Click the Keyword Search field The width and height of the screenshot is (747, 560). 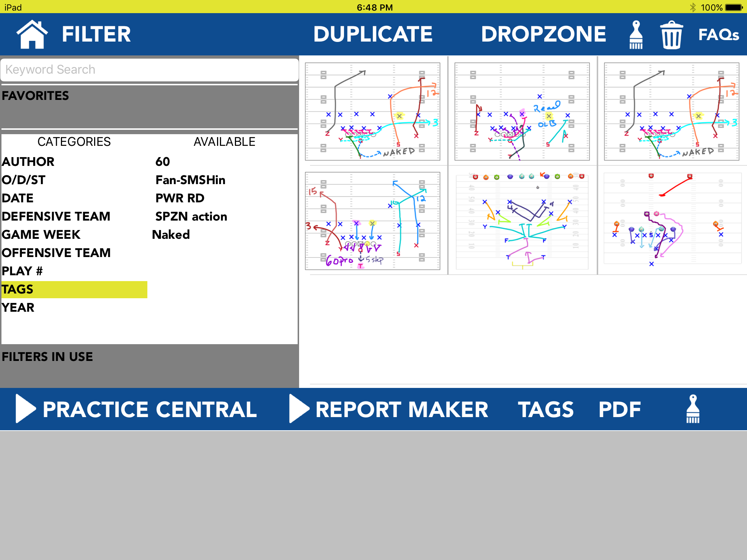[x=150, y=70]
